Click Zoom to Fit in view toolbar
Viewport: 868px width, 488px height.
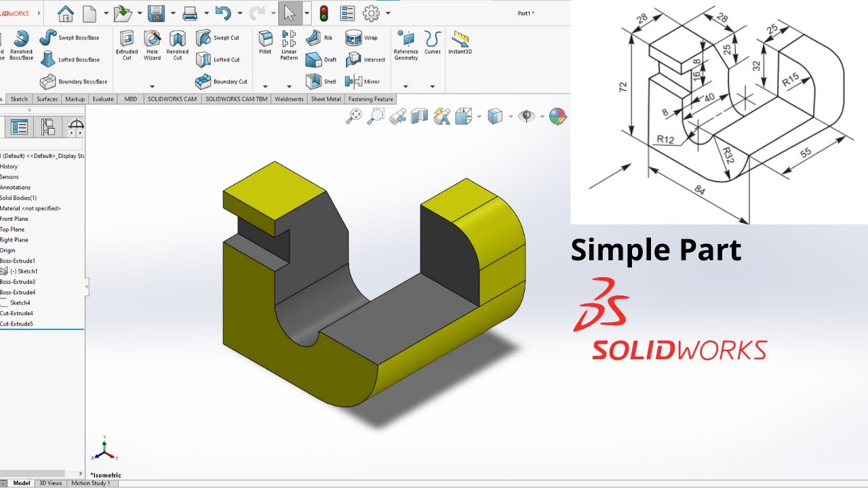click(354, 117)
